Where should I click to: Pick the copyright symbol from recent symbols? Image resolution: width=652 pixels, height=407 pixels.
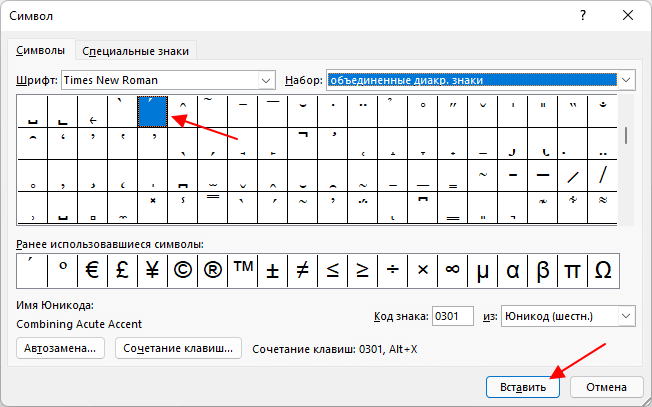(x=183, y=271)
